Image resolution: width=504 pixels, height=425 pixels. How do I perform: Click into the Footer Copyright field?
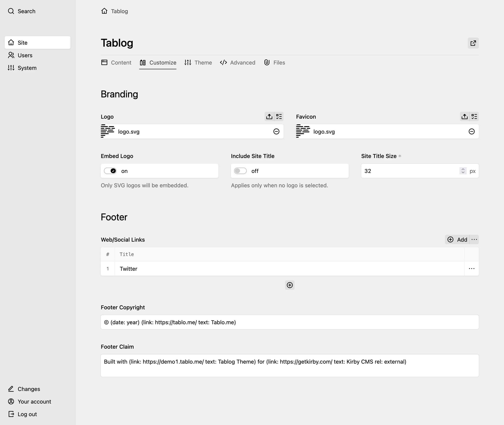[x=289, y=322]
